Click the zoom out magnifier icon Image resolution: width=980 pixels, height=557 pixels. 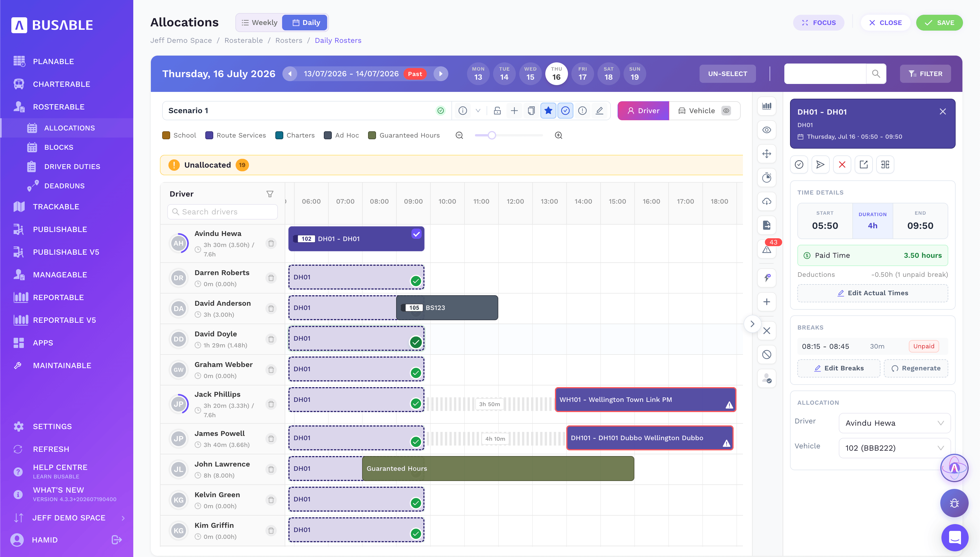click(459, 136)
